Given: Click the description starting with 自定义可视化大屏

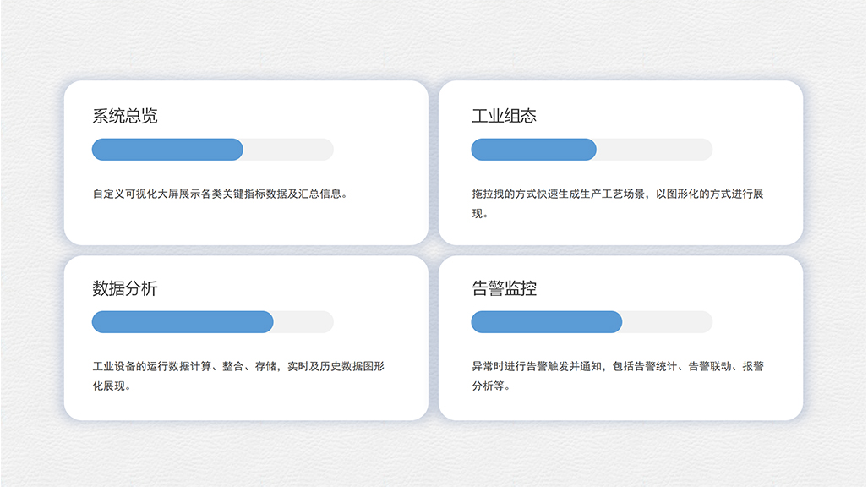Looking at the screenshot, I should pos(221,194).
